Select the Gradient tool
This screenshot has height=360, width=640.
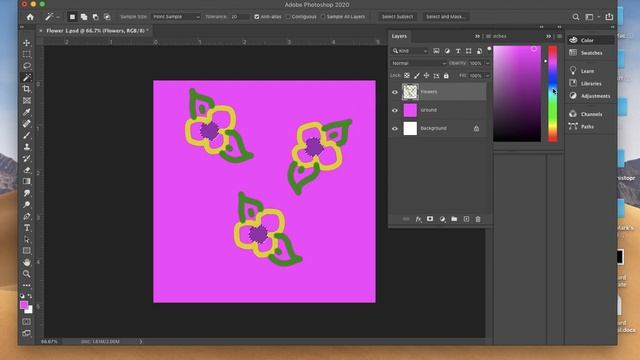pos(27,181)
